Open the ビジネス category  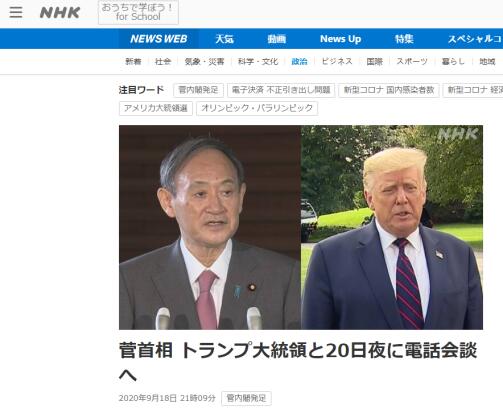[x=337, y=61]
